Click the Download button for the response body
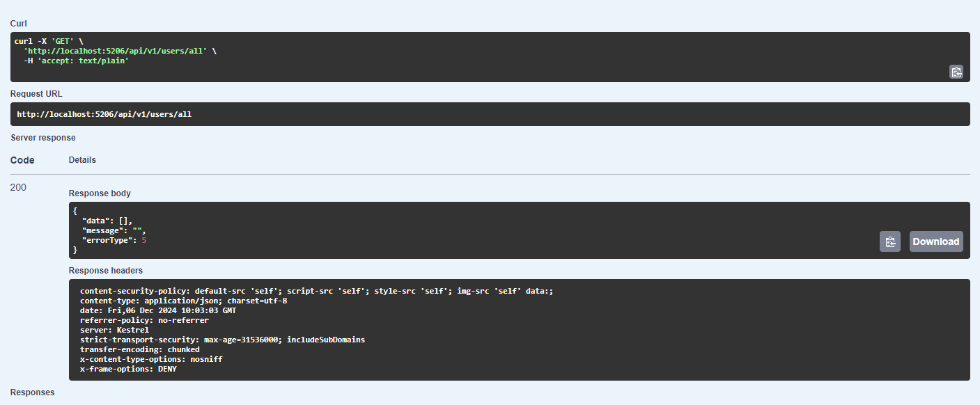 (x=935, y=241)
